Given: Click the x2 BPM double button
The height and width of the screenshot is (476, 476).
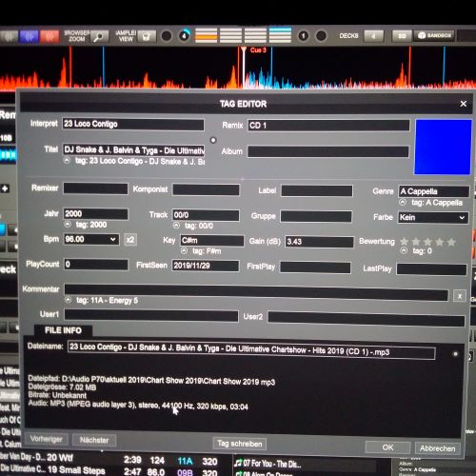Looking at the screenshot, I should click(x=130, y=240).
